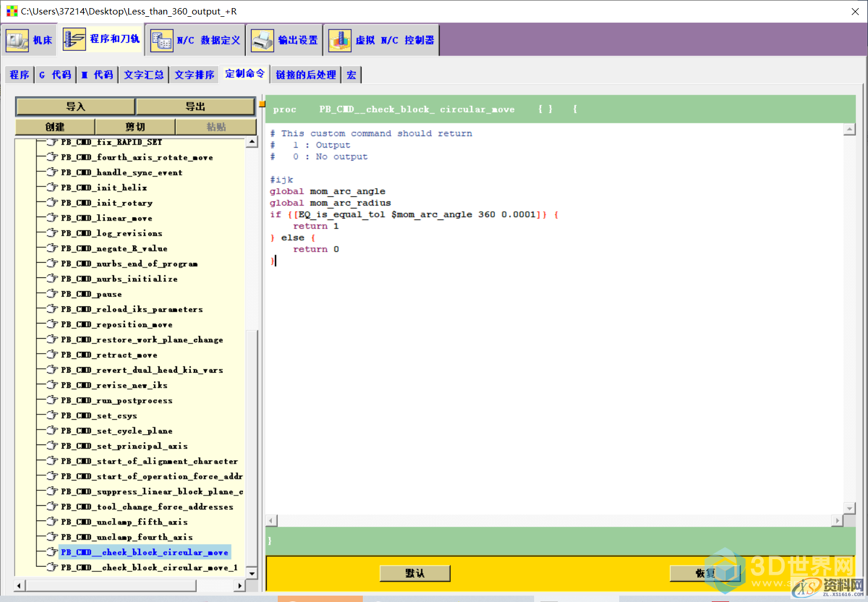Click the 创建 create button

[55, 127]
